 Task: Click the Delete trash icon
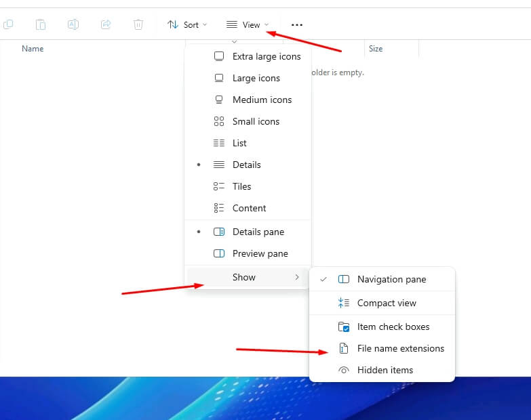point(138,24)
